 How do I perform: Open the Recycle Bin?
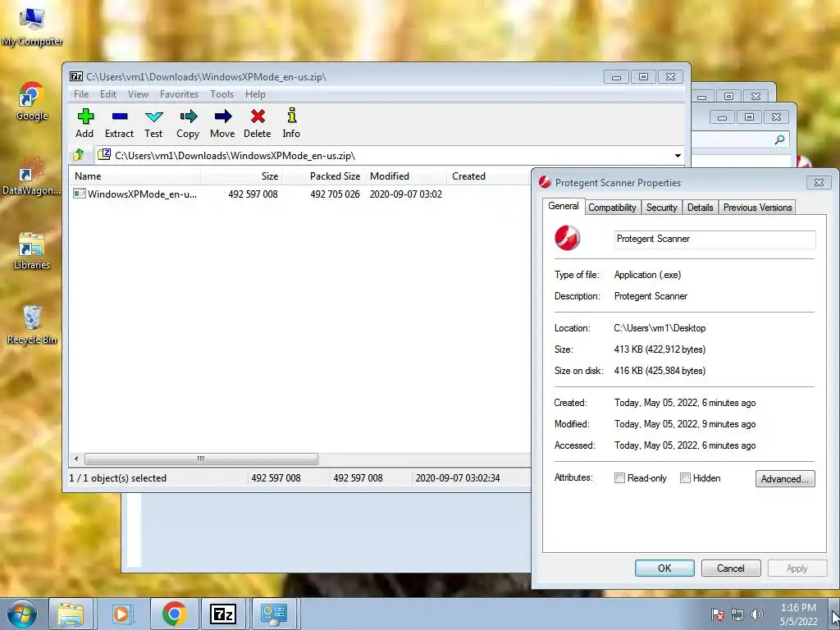[32, 325]
